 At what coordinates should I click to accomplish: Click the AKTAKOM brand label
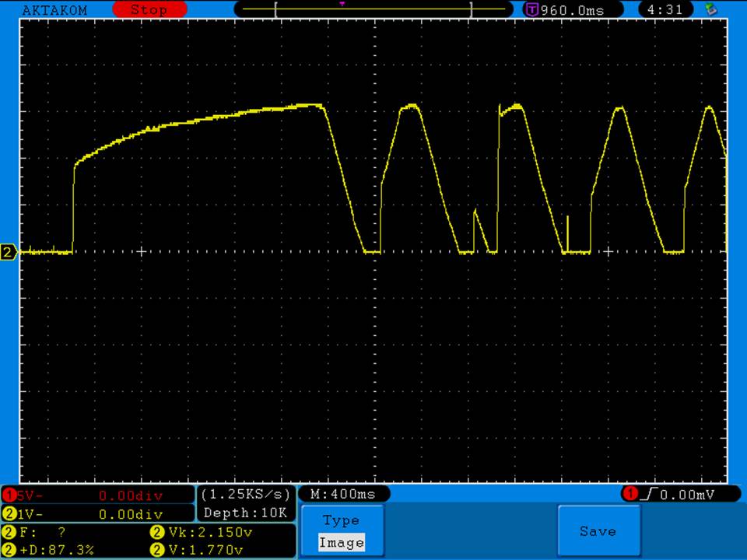point(54,10)
